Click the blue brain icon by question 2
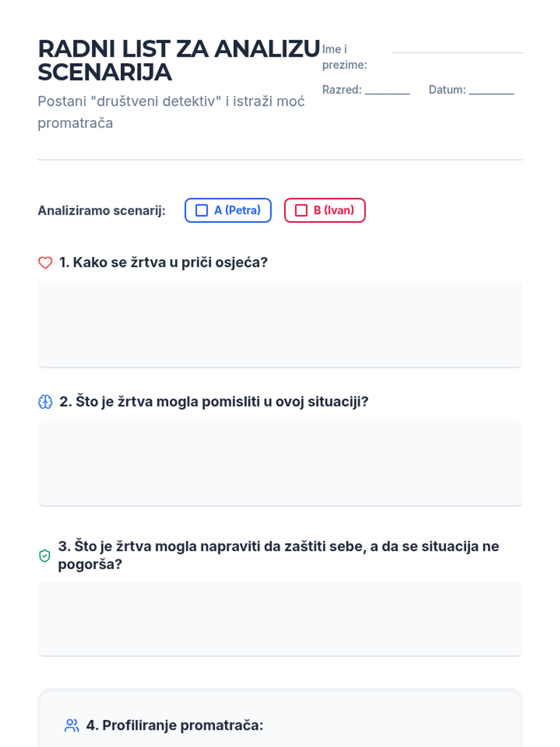 (x=45, y=402)
